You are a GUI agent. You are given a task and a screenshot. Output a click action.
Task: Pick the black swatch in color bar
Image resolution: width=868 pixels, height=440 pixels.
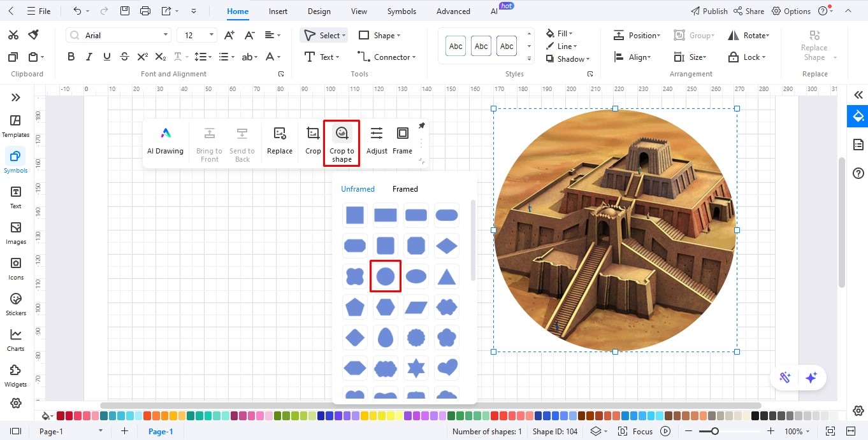pos(755,416)
